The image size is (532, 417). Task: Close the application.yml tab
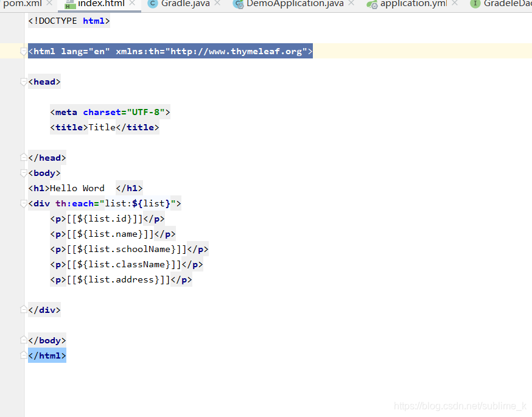pyautogui.click(x=455, y=3)
